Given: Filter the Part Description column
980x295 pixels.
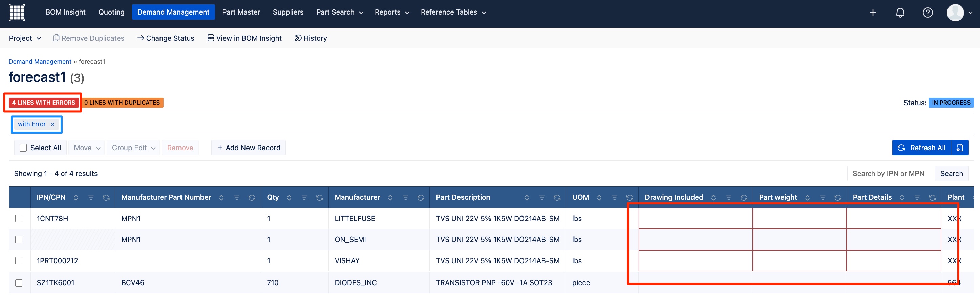Looking at the screenshot, I should pyautogui.click(x=542, y=197).
